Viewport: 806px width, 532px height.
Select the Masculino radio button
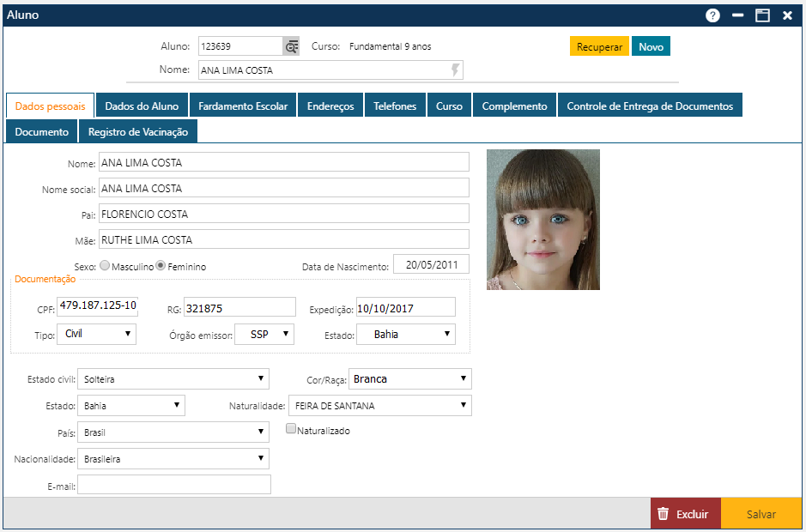pyautogui.click(x=106, y=266)
